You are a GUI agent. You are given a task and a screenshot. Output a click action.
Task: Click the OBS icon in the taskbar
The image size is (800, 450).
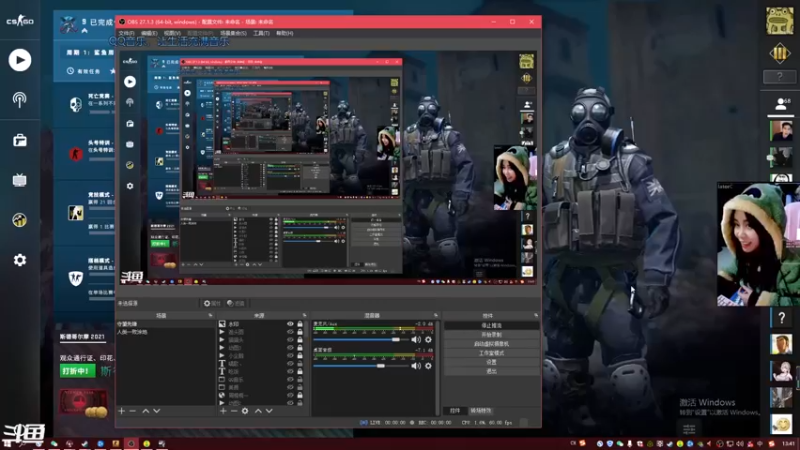pos(131,443)
